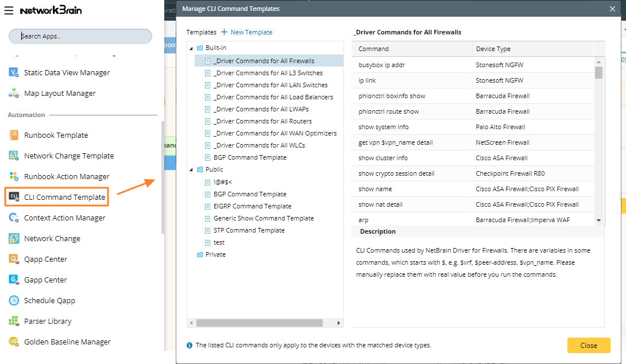The image size is (626, 364).
Task: Click the Runbook Action Manager icon
Action: pos(14,176)
